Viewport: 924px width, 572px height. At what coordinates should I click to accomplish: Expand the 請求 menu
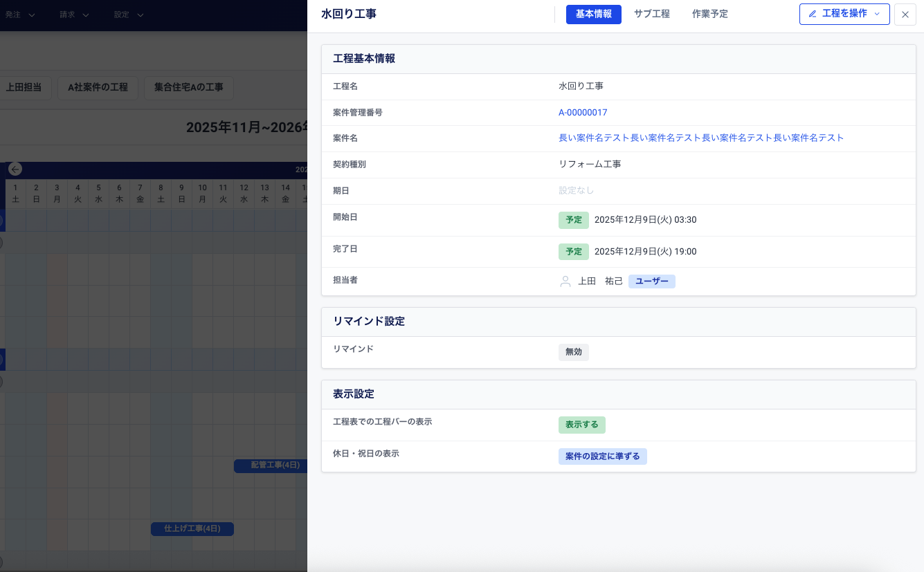tap(74, 15)
